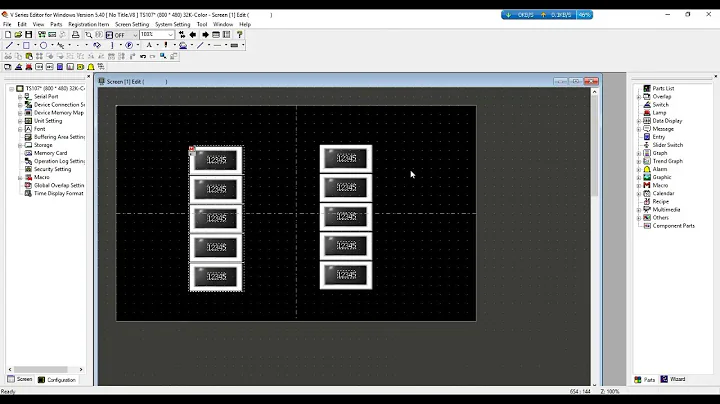Save the project with the floppy icon

pyautogui.click(x=28, y=34)
